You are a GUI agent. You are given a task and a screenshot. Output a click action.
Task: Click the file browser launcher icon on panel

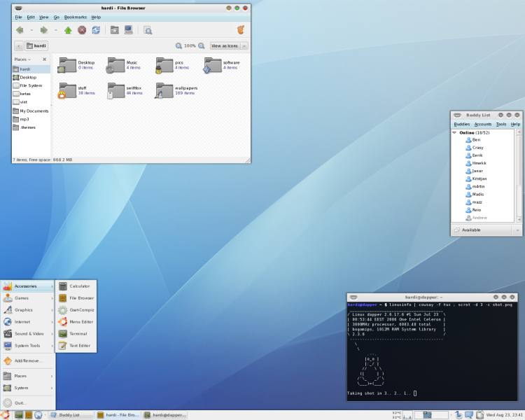29,415
